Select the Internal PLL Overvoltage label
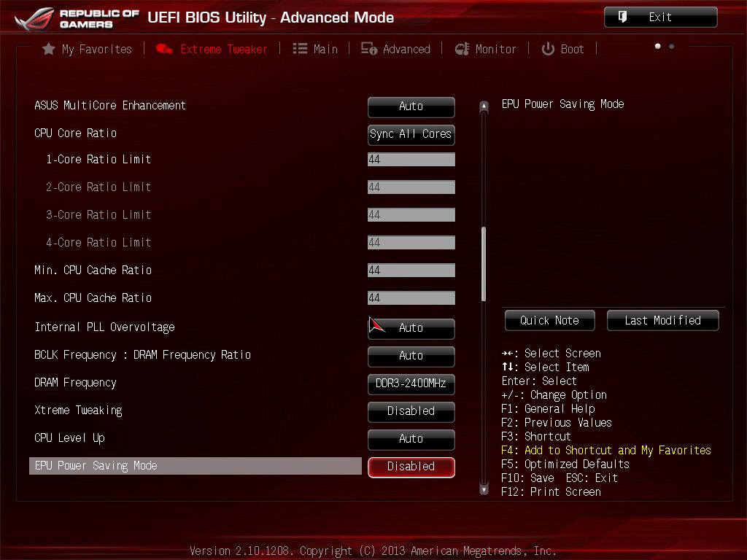The width and height of the screenshot is (747, 560). [x=105, y=327]
